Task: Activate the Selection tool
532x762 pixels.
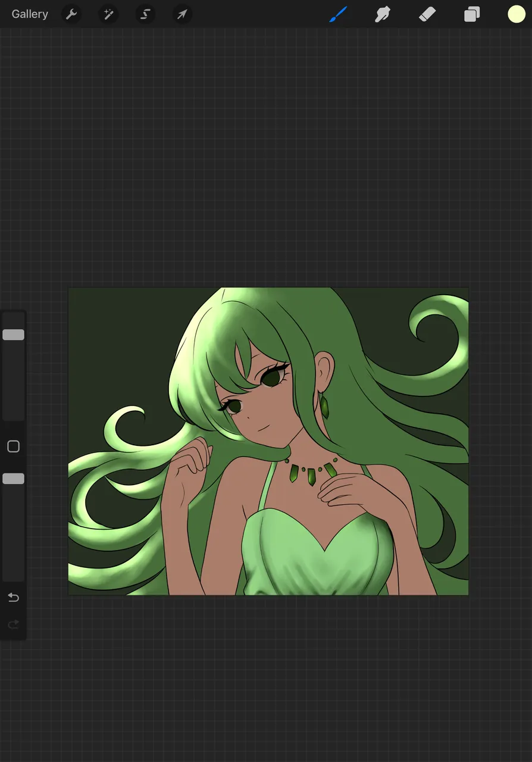Action: tap(145, 14)
